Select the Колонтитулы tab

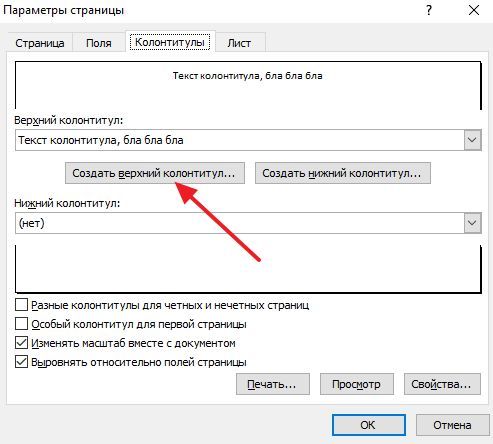(x=170, y=42)
